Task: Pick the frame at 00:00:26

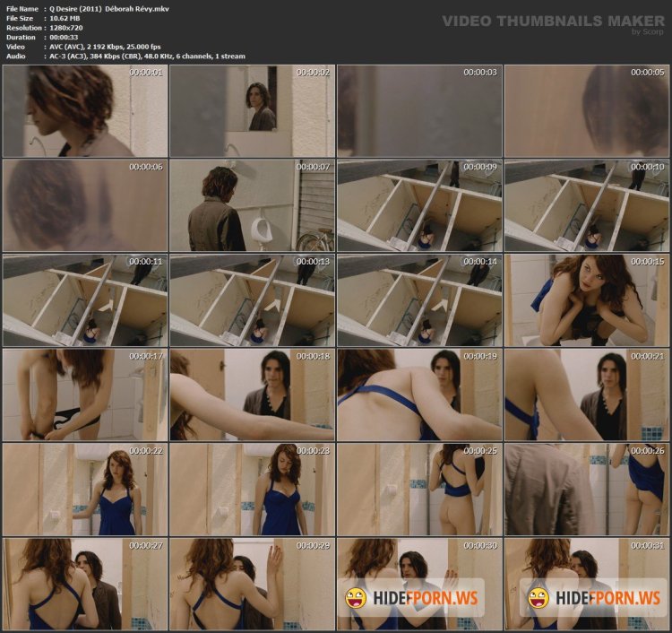Action: point(587,490)
